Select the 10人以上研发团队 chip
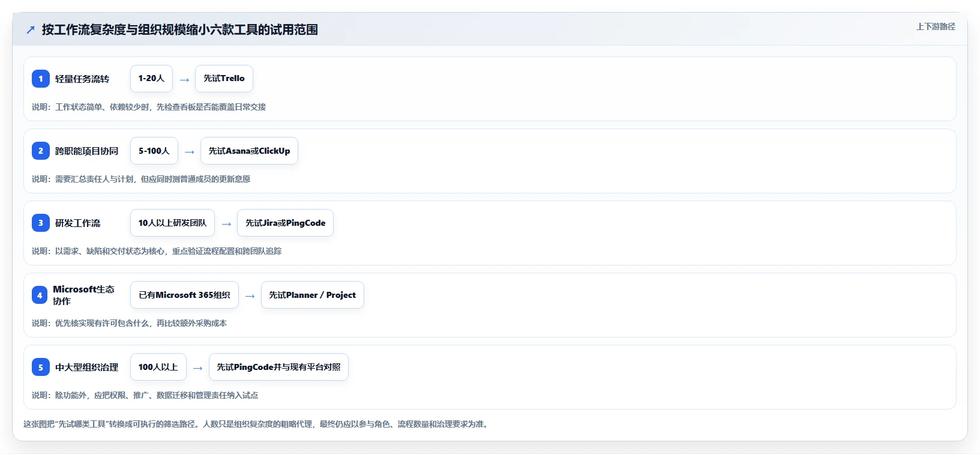Viewport: 980px width, 454px height. [x=172, y=223]
